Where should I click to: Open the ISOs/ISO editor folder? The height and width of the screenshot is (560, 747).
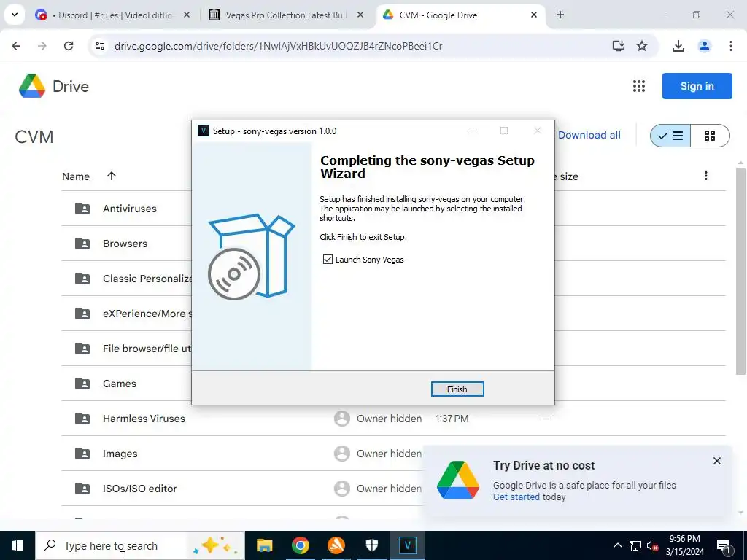coord(139,489)
